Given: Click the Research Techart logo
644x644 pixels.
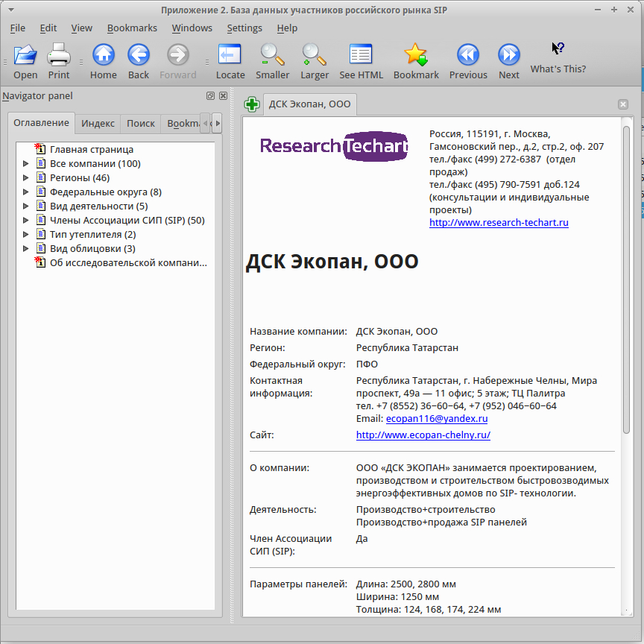Looking at the screenshot, I should tap(335, 146).
